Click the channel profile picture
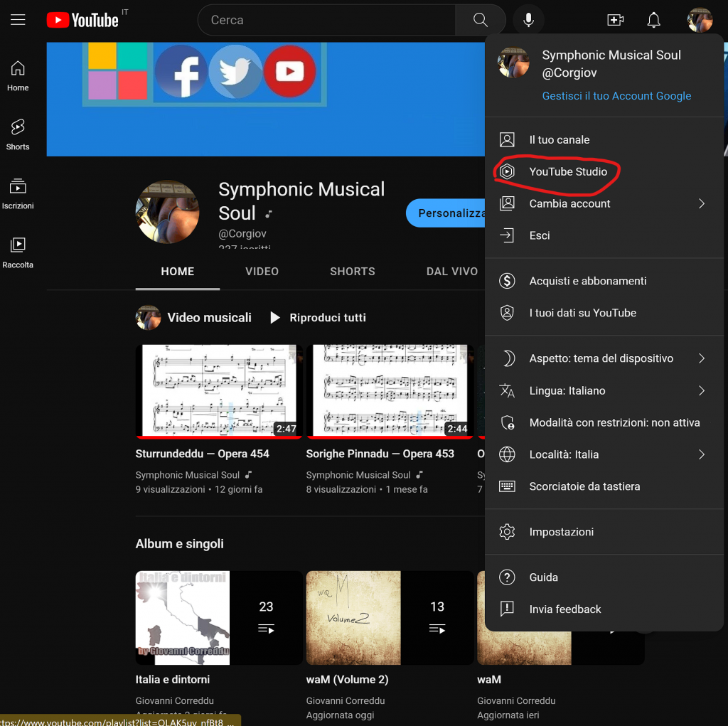Screen dimensions: 728x726 click(167, 213)
